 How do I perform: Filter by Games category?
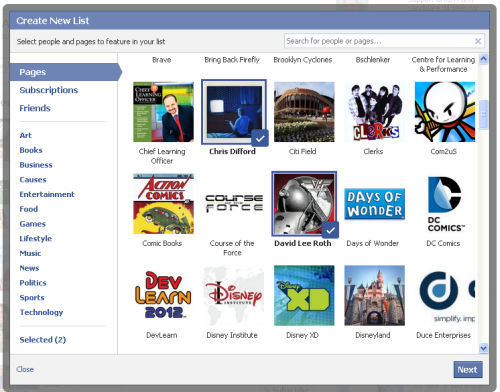pyautogui.click(x=33, y=224)
